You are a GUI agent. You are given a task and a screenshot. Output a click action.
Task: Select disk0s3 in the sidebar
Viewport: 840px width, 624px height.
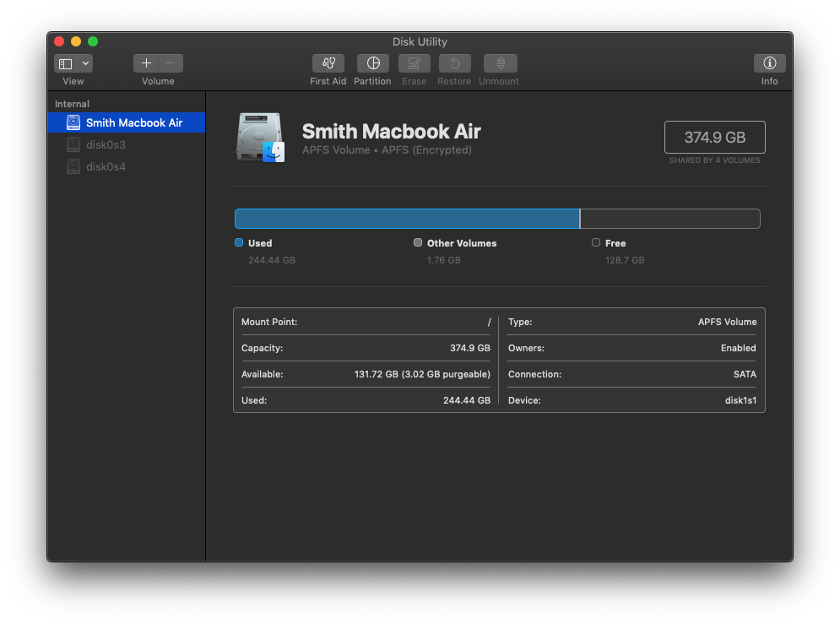click(106, 144)
